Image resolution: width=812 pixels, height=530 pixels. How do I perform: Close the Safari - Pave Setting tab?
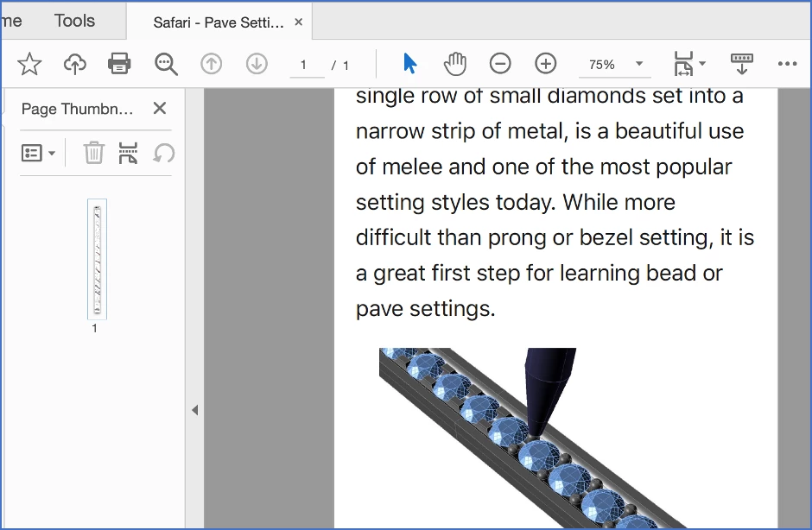[x=298, y=22]
